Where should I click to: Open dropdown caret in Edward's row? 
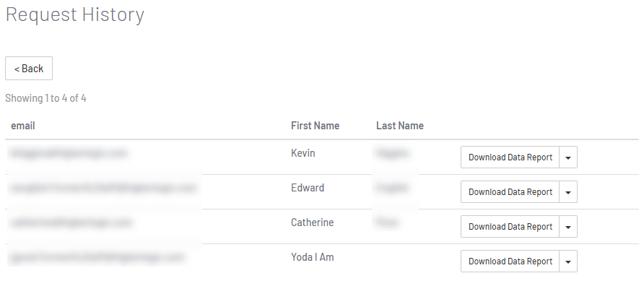(568, 192)
